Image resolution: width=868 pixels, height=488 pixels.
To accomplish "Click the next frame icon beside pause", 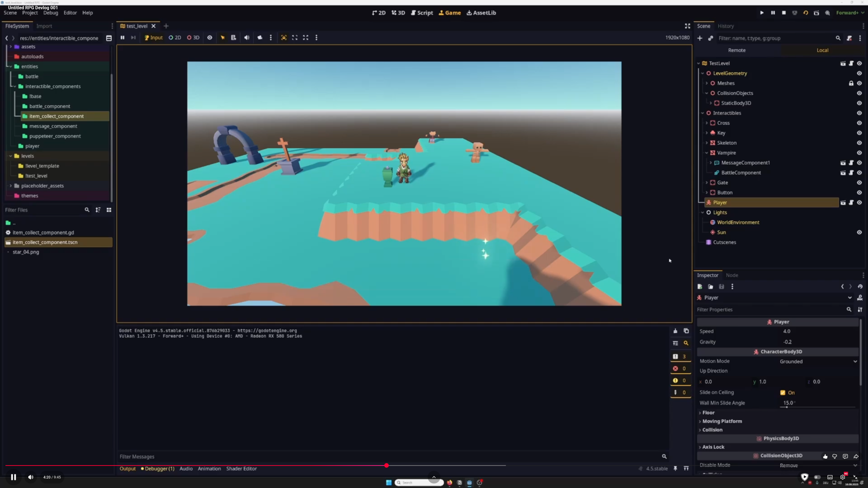I will pyautogui.click(x=133, y=37).
